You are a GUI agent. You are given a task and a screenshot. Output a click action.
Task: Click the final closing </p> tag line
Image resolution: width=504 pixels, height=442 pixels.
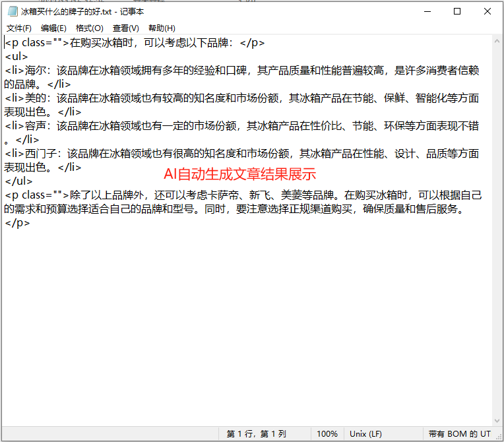pyautogui.click(x=17, y=223)
